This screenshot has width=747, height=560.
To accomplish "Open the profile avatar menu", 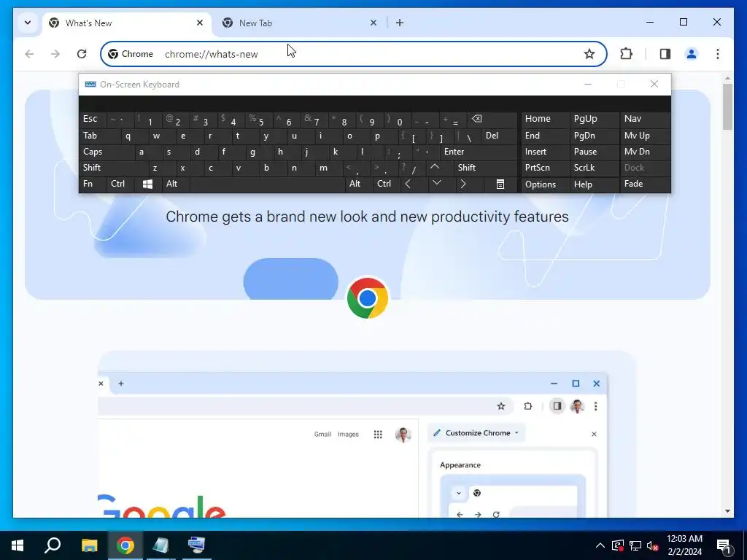I will 692,54.
